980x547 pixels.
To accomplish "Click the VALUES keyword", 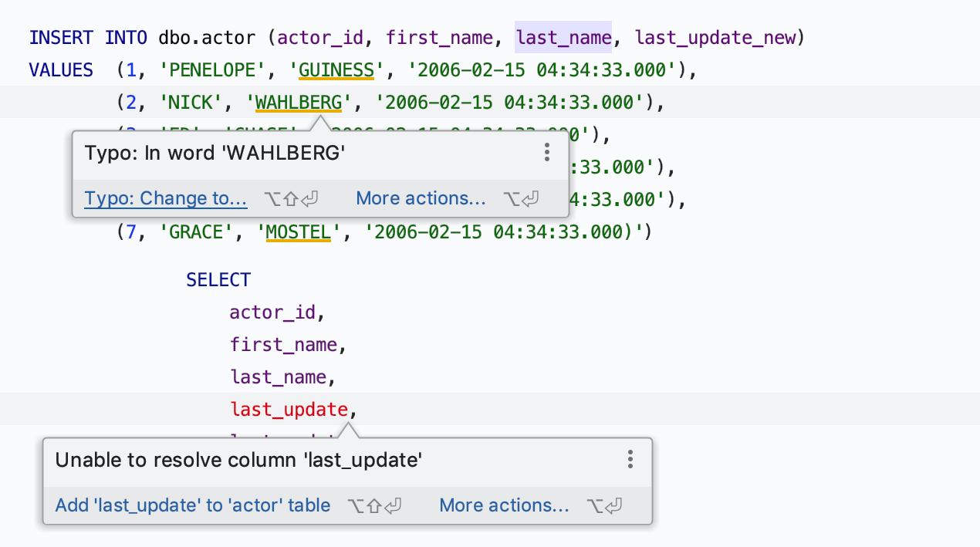I will click(x=61, y=70).
